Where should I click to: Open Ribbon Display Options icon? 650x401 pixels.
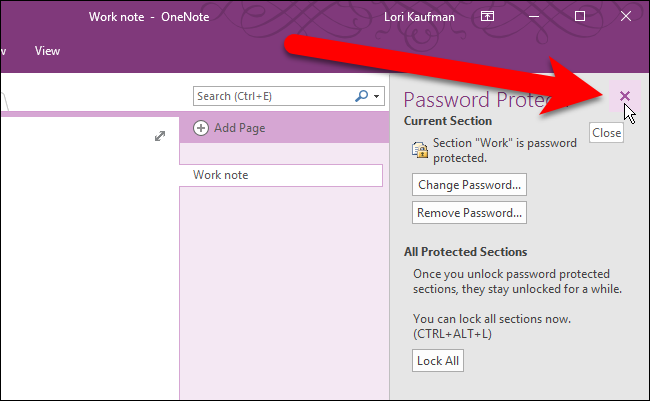[x=487, y=16]
